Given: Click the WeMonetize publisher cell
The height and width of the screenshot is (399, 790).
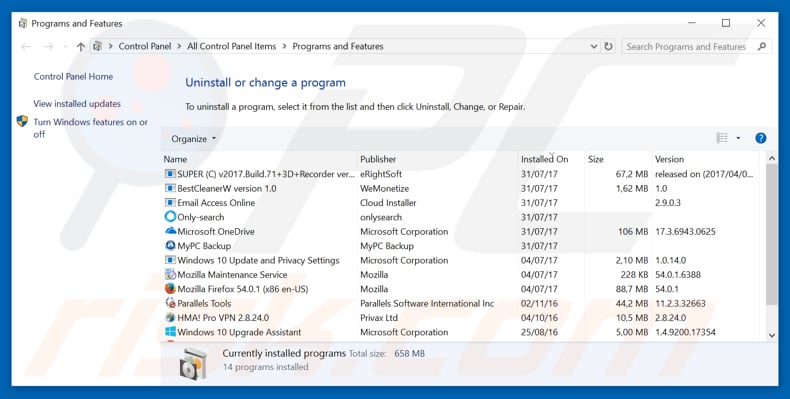Looking at the screenshot, I should 384,188.
